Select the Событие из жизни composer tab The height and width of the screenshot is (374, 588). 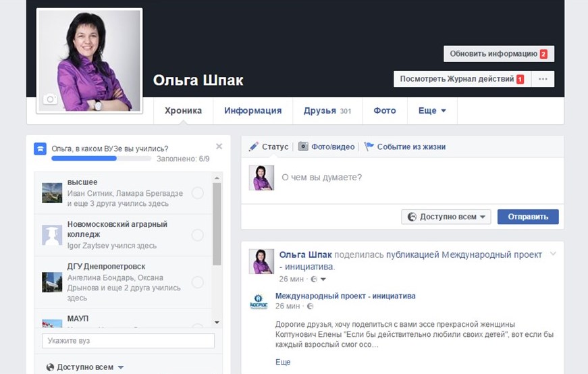(405, 146)
